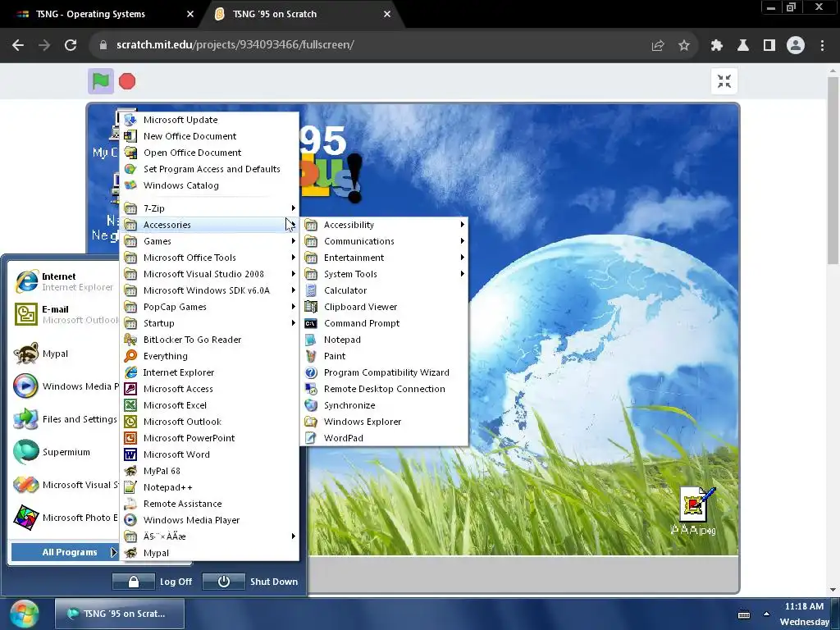Viewport: 840px width, 630px height.
Task: Open Everything search icon
Action: pos(130,356)
